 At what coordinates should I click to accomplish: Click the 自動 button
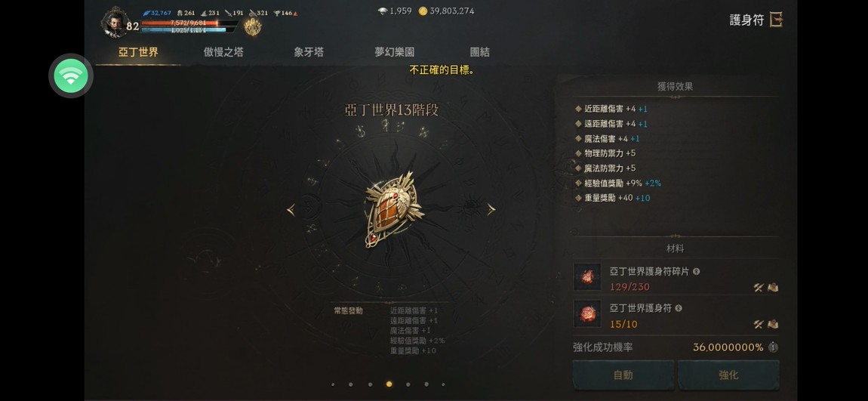point(623,375)
